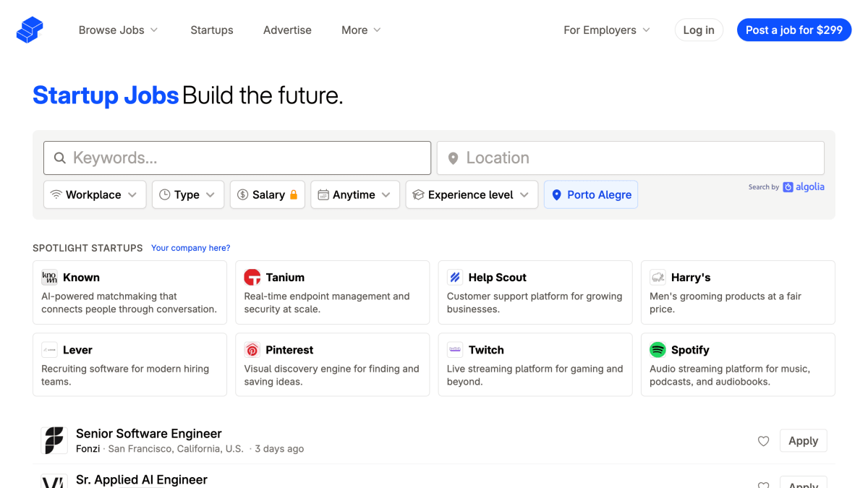Image resolution: width=868 pixels, height=488 pixels.
Task: Click the Harry's logo icon
Action: (x=658, y=278)
